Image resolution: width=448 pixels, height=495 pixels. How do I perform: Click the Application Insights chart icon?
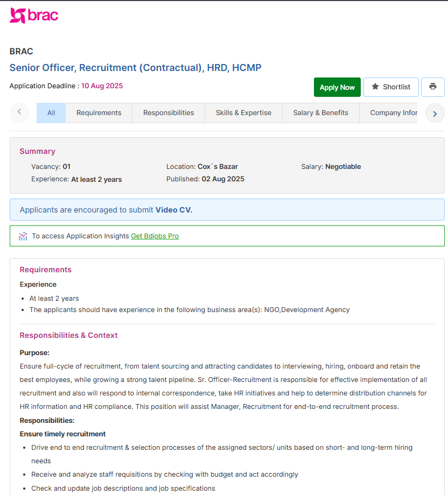point(23,236)
